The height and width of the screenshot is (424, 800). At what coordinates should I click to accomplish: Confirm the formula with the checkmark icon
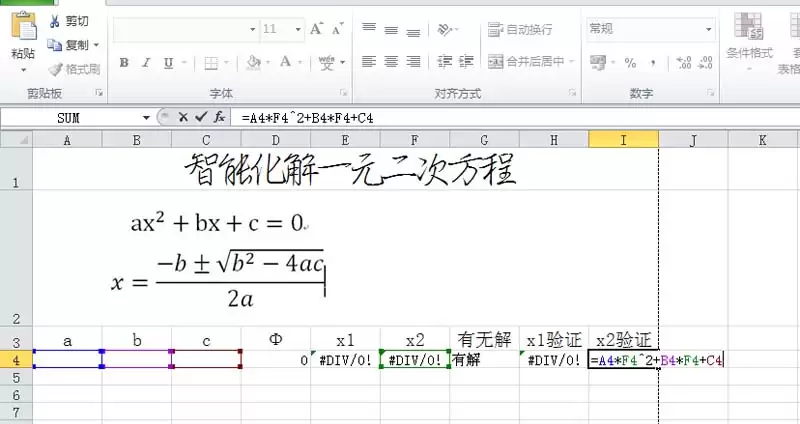coord(200,118)
